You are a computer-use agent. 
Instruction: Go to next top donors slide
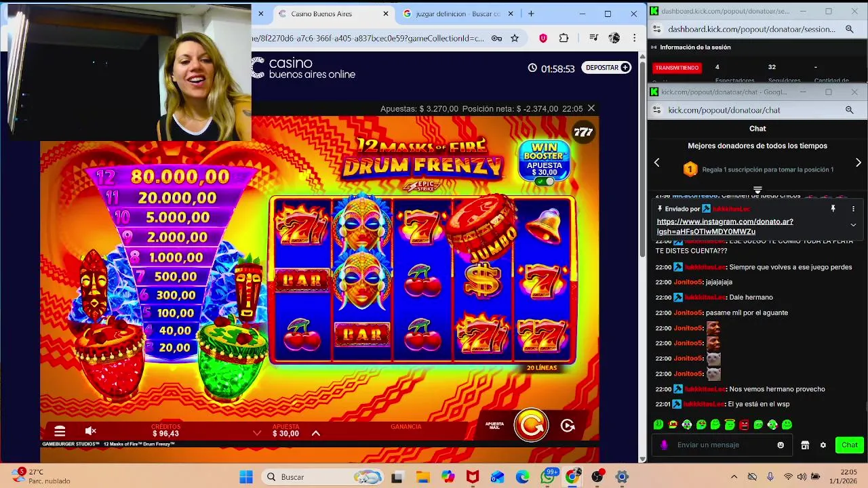pyautogui.click(x=858, y=163)
